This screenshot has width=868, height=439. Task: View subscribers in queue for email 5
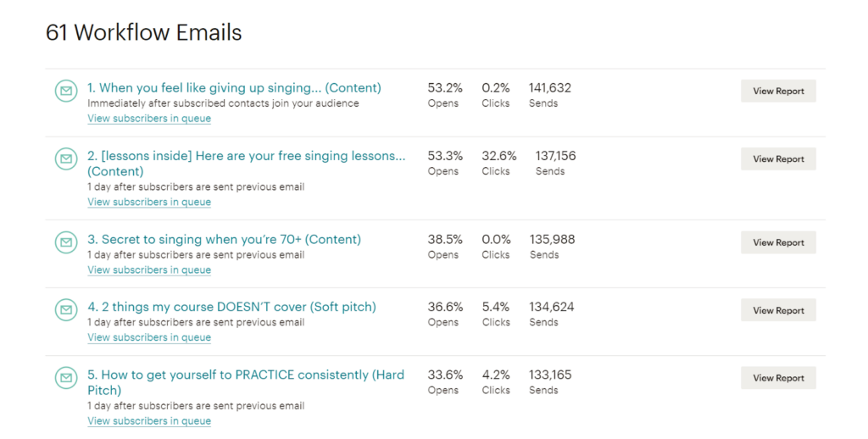coord(149,421)
